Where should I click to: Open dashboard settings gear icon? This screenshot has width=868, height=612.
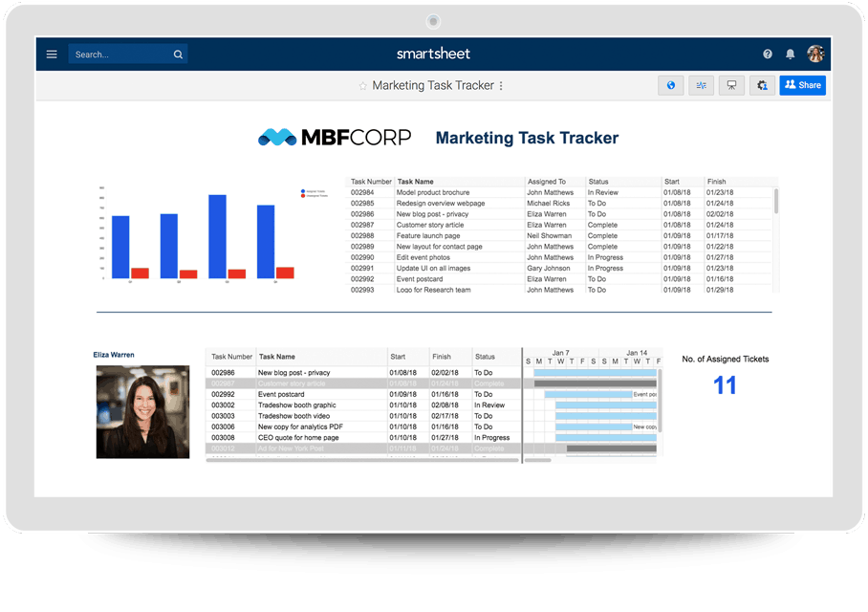click(762, 85)
